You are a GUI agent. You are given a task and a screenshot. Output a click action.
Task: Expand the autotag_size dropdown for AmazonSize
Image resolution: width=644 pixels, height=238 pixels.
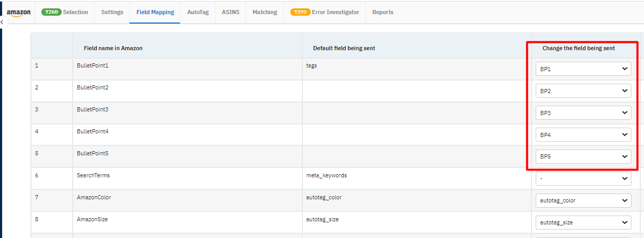583,222
